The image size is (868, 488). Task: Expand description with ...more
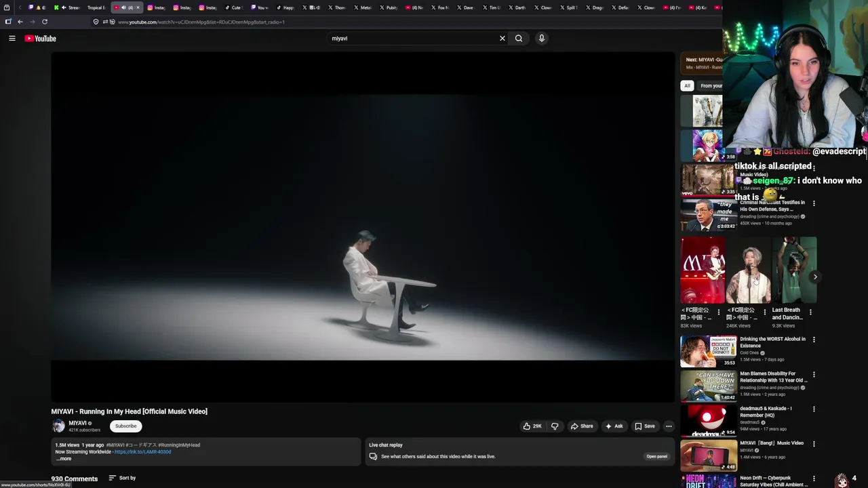pyautogui.click(x=64, y=459)
